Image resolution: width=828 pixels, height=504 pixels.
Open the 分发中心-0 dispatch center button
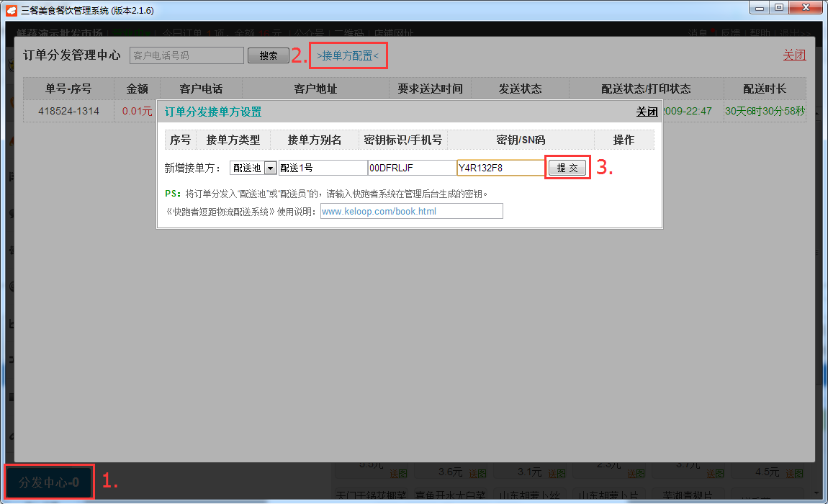point(49,482)
